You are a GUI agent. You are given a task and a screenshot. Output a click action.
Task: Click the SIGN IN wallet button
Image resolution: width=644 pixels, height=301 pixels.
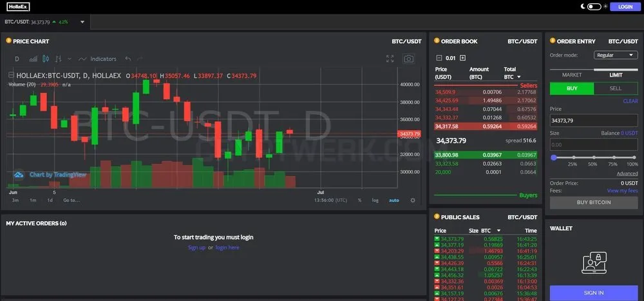[x=594, y=293]
